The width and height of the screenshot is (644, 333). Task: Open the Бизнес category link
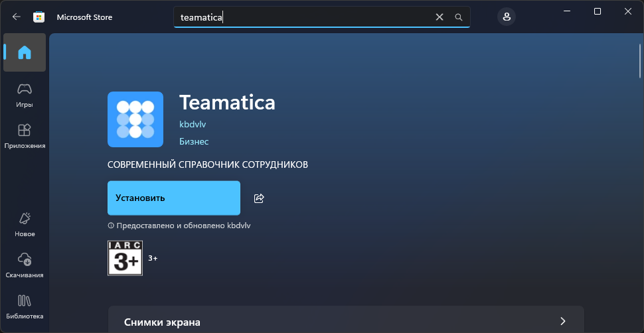tap(194, 141)
